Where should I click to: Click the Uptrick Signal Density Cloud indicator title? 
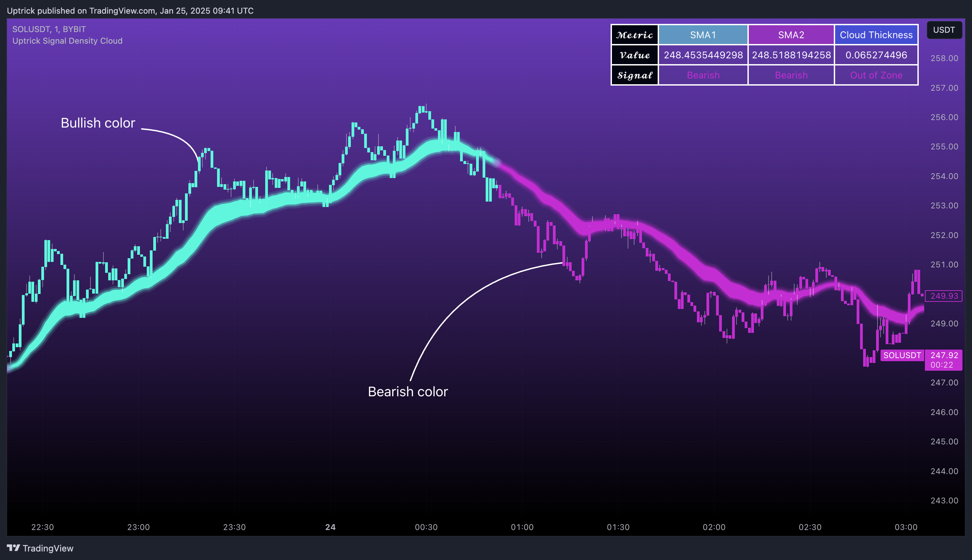[x=67, y=41]
